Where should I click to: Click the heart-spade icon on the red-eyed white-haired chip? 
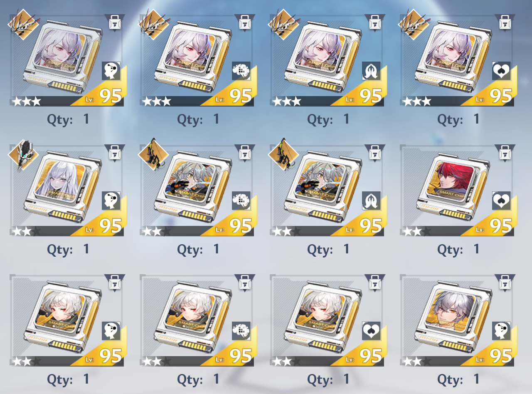coord(371,331)
